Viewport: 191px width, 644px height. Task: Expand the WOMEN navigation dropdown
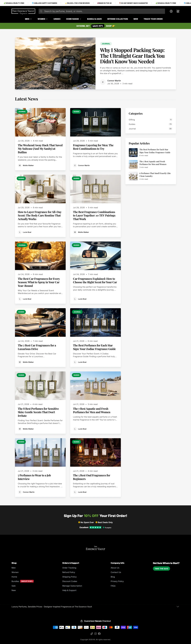pos(42,19)
